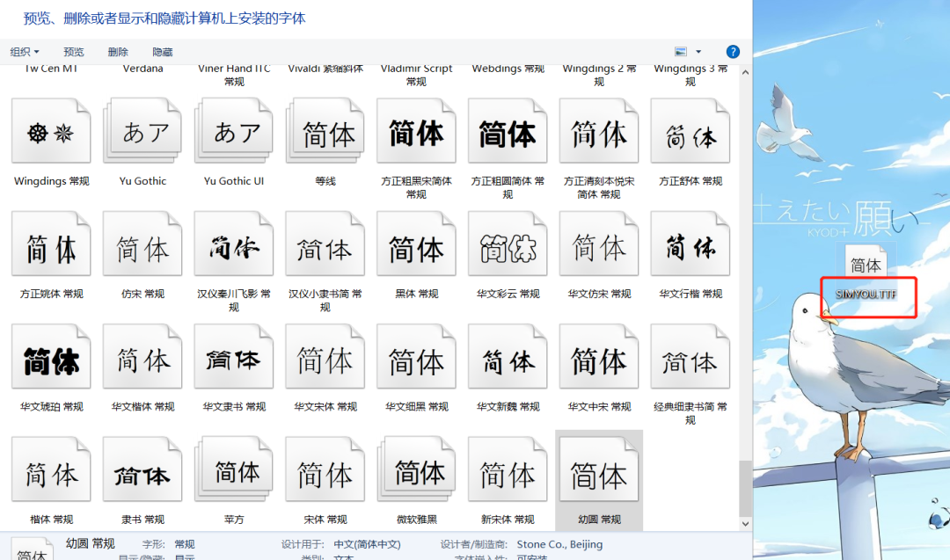
Task: Select the 楷体 常规 font icon
Action: (x=52, y=469)
